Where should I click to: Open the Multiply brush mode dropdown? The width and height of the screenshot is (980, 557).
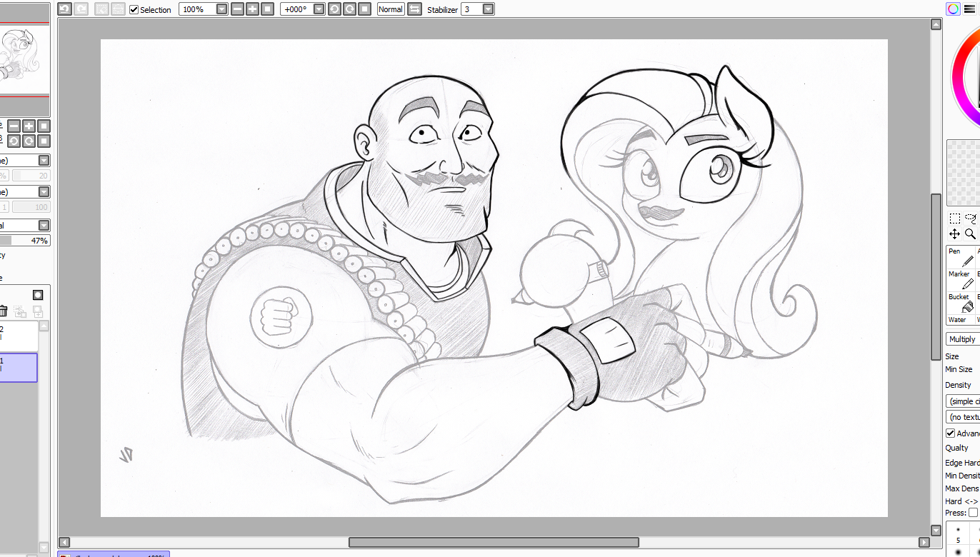pos(963,339)
